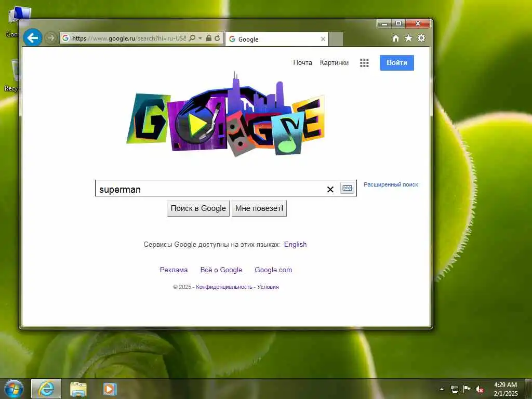The width and height of the screenshot is (532, 399).
Task: Open Favorites with the star icon
Action: 408,38
